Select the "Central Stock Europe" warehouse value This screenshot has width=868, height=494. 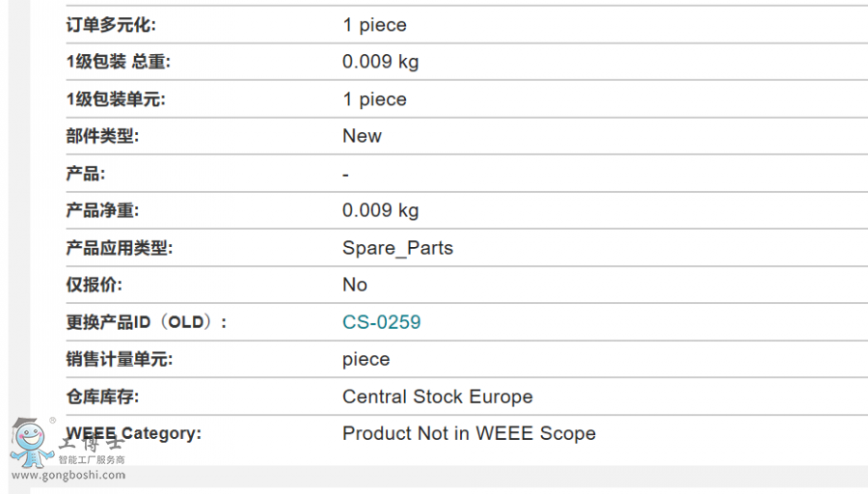(437, 397)
